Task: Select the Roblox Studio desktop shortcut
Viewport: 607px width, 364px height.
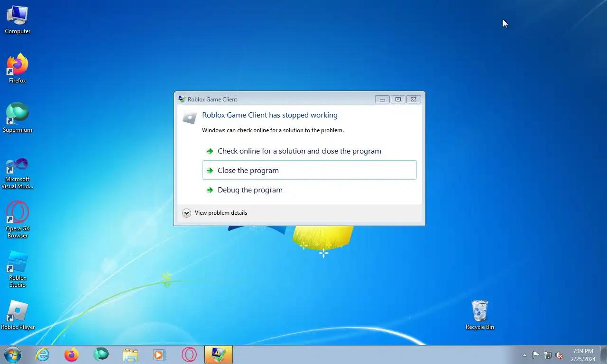Action: (x=18, y=269)
